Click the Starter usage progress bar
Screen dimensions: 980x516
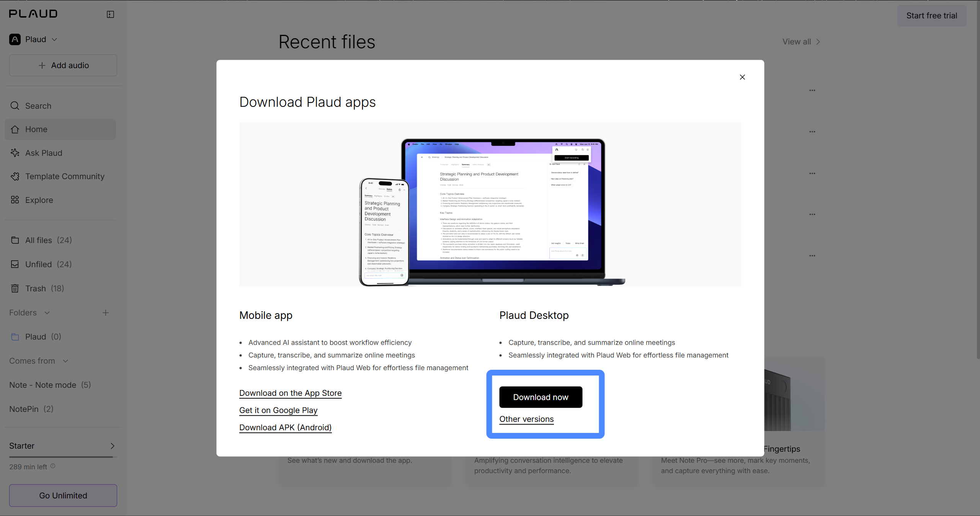63,457
